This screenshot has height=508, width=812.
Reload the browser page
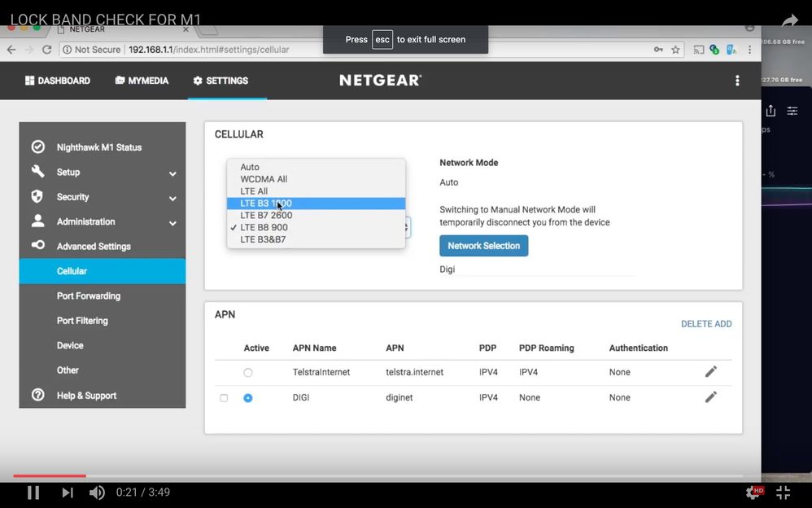pyautogui.click(x=46, y=50)
